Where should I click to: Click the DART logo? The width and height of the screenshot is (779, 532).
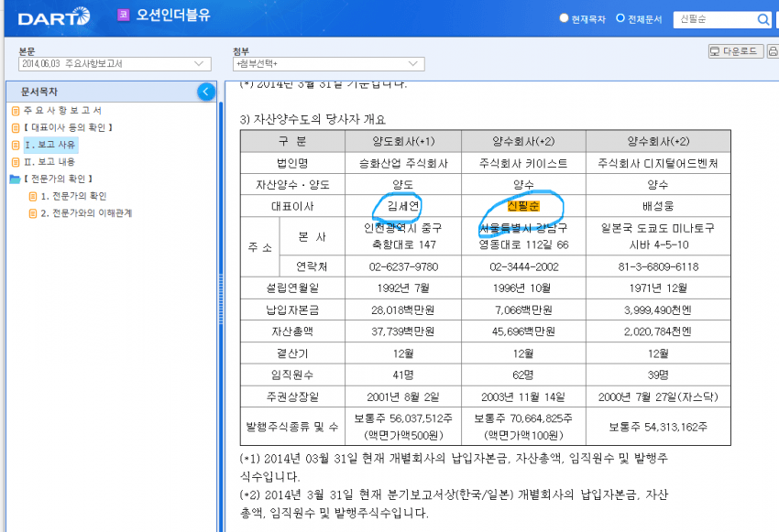pos(54,17)
